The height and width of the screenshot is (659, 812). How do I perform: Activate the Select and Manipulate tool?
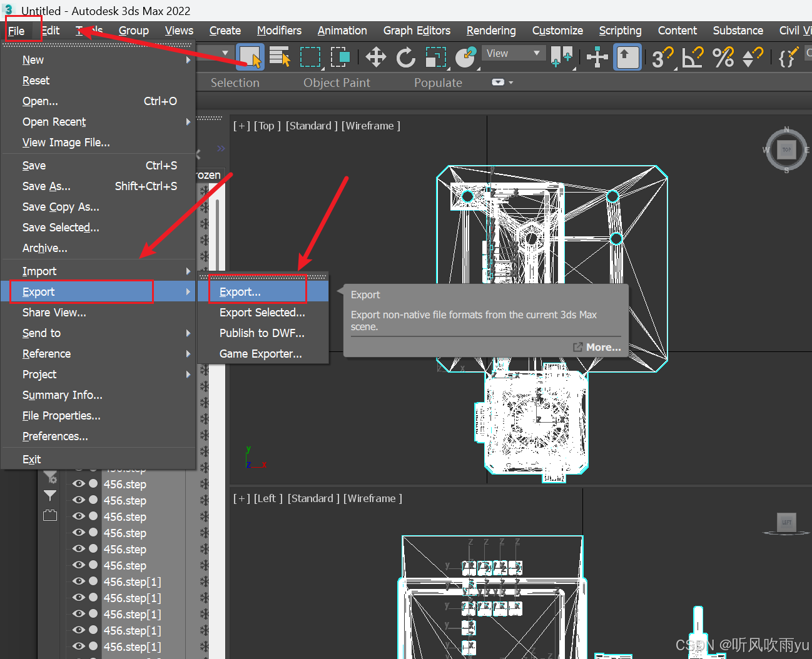[597, 57]
